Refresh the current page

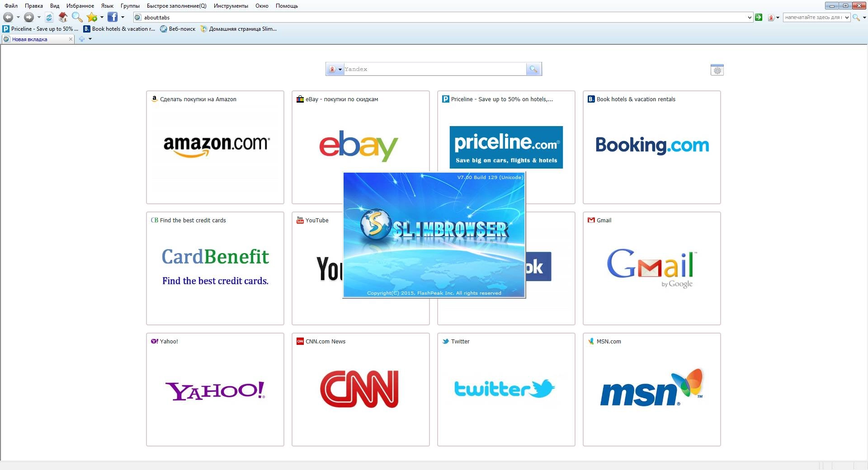(x=49, y=17)
